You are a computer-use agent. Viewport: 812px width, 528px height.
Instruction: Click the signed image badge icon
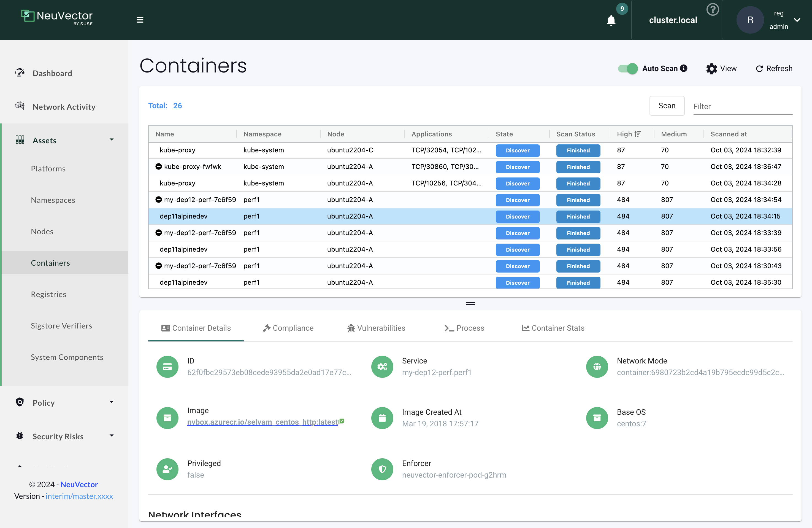point(342,421)
